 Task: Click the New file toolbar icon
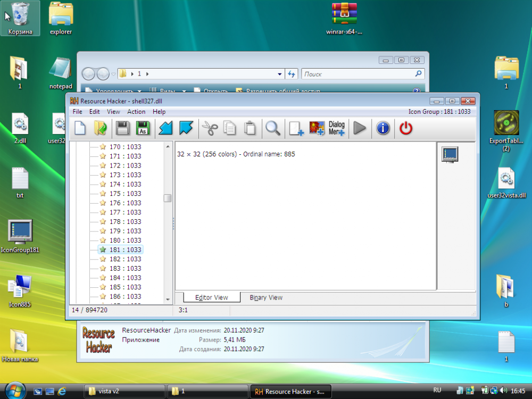pyautogui.click(x=80, y=128)
